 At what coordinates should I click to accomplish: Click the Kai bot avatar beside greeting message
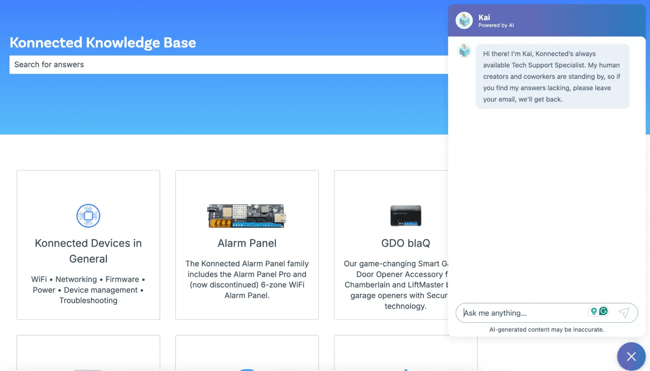tap(464, 51)
